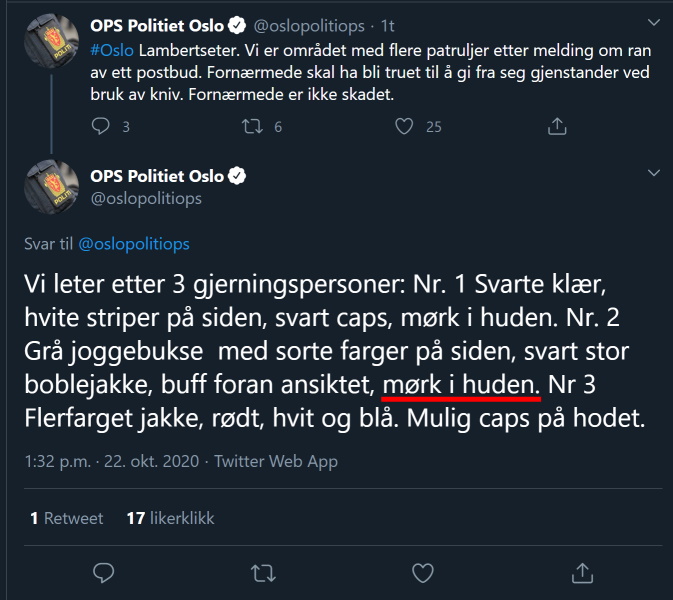Open the 1:32 p.m. 22. okt. 2020 timestamp
The width and height of the screenshot is (673, 600).
(x=112, y=461)
